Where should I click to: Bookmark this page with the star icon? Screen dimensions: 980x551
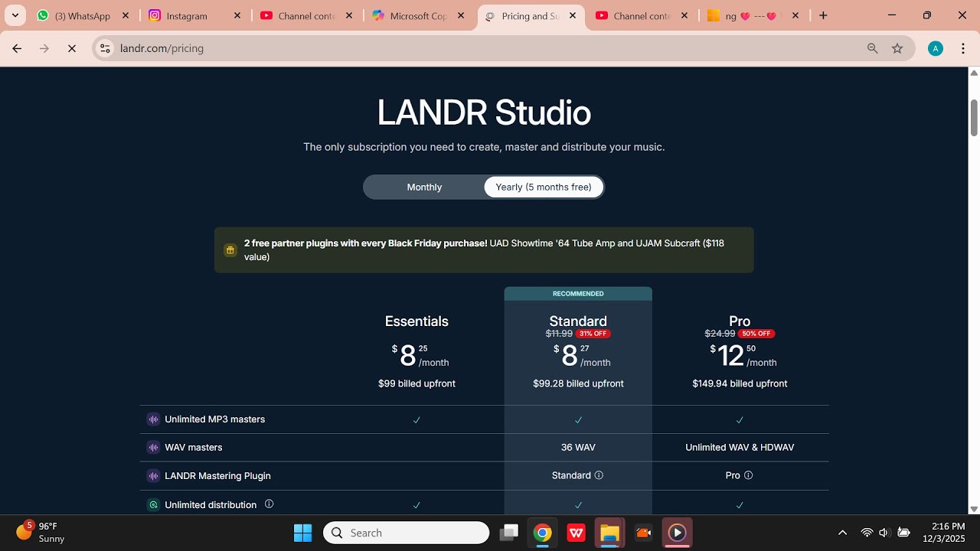click(x=897, y=48)
